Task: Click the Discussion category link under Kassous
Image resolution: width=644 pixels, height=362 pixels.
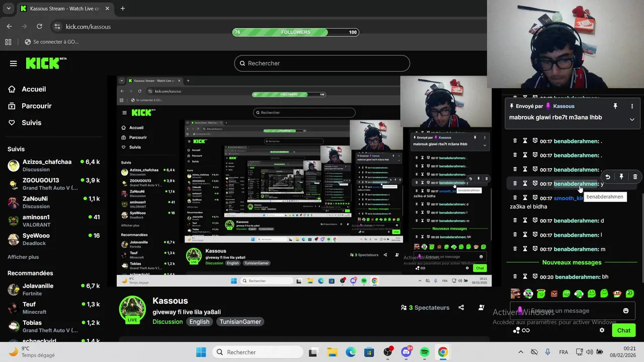Action: (168, 322)
